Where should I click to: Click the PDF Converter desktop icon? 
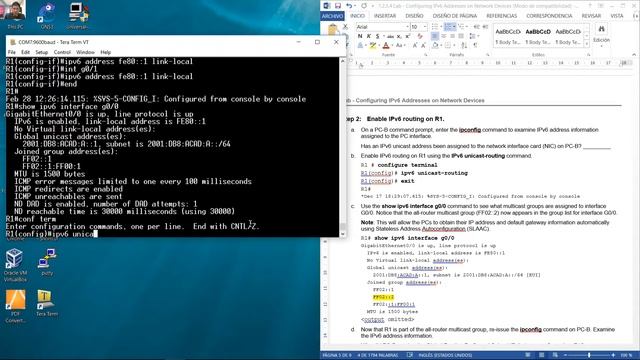click(x=15, y=300)
